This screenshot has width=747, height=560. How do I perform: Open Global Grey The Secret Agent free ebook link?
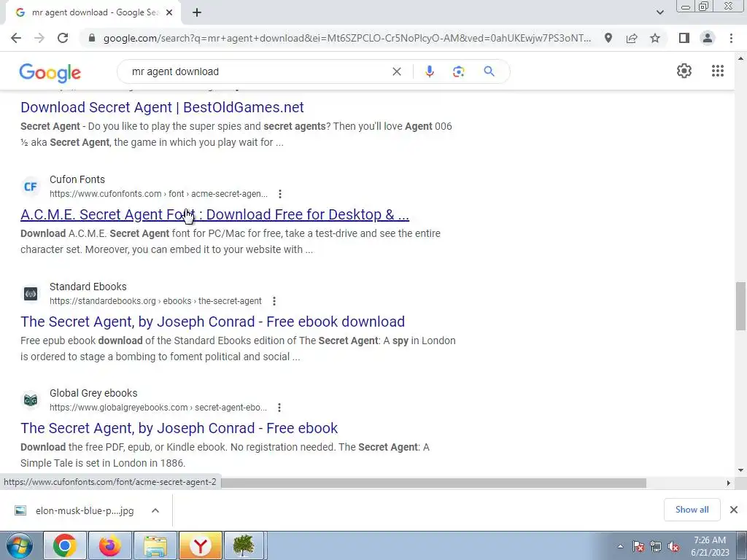pyautogui.click(x=179, y=428)
